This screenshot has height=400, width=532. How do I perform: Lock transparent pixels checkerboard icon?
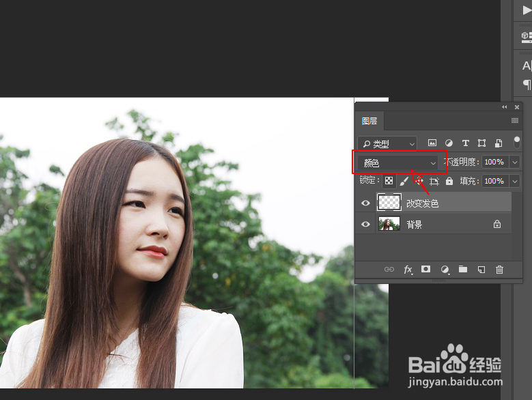click(389, 181)
